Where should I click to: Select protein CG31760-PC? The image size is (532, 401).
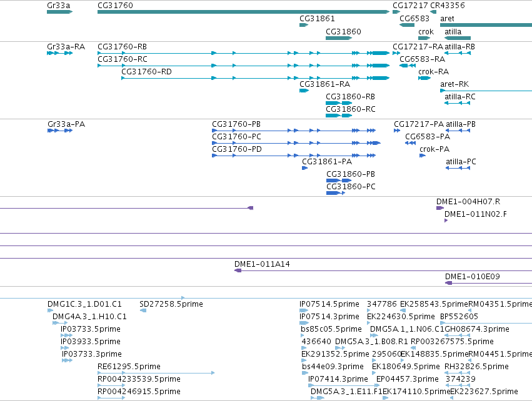(x=236, y=137)
